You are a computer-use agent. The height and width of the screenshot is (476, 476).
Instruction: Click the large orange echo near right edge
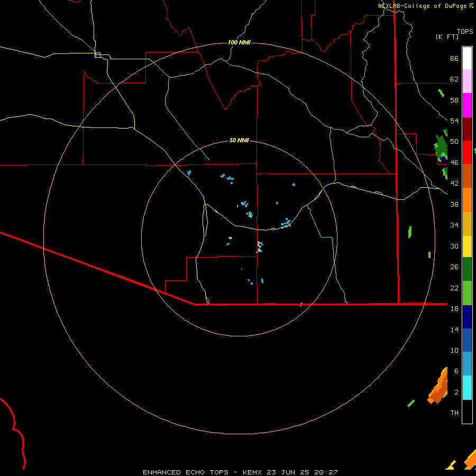click(438, 387)
